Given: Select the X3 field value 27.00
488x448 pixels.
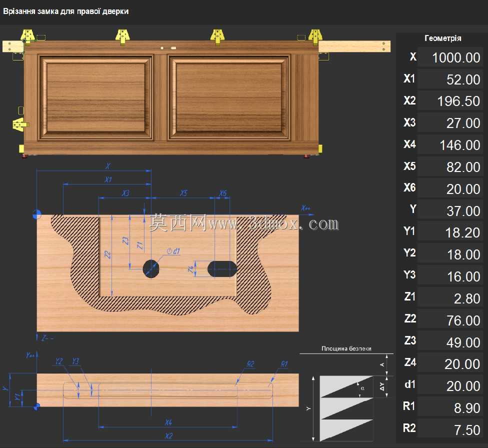Looking at the screenshot, I should (x=450, y=123).
